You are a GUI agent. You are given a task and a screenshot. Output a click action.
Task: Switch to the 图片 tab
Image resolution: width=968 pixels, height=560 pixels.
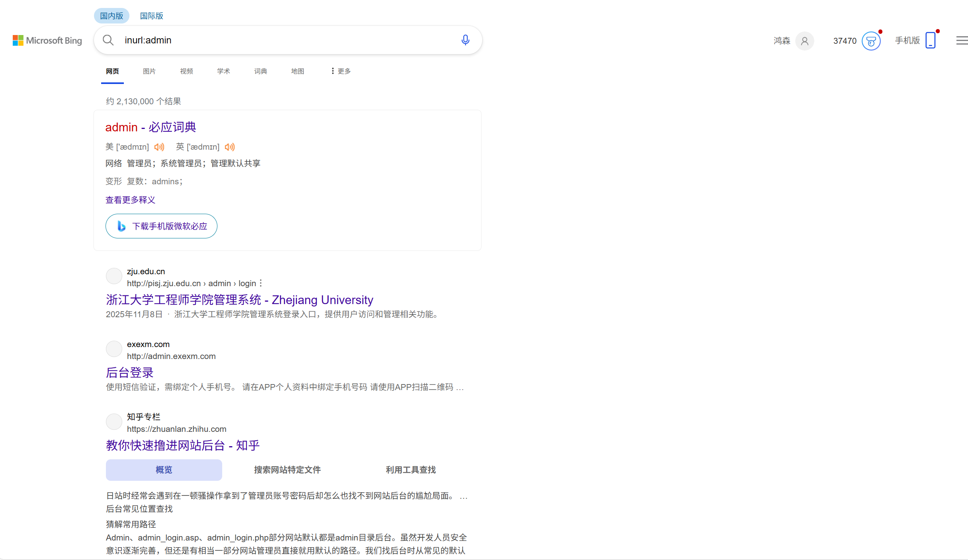coord(149,71)
